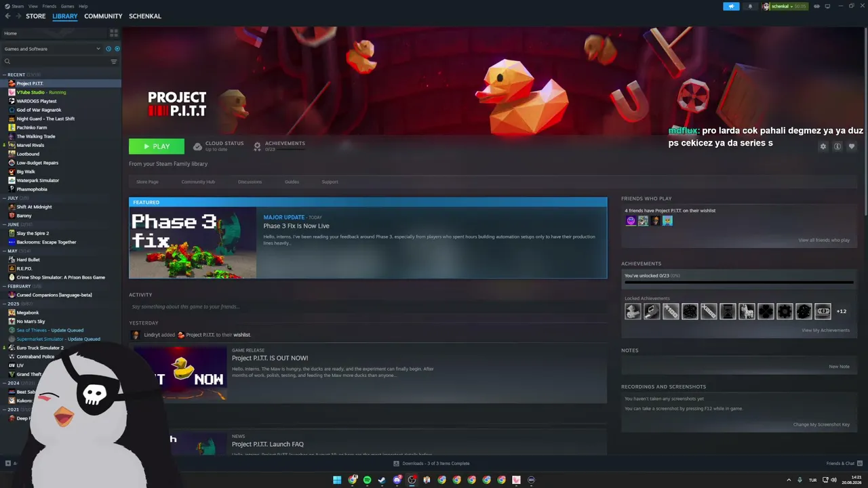Image resolution: width=868 pixels, height=488 pixels.
Task: Collapse the JULY games section
Action: point(5,198)
